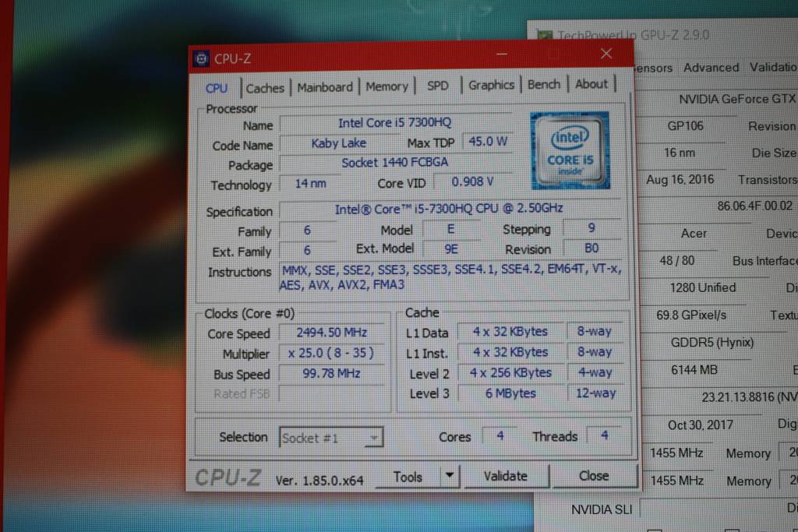Open the Tools dropdown arrow

point(450,476)
